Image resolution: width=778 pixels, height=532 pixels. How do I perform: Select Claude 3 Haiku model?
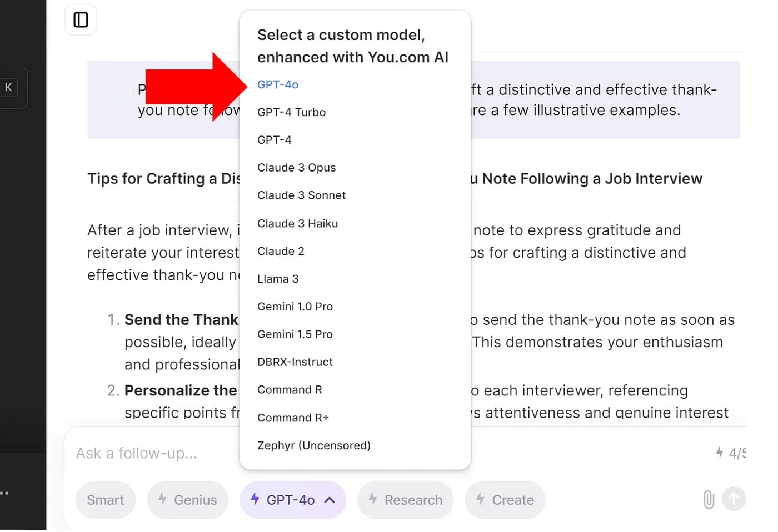[297, 223]
